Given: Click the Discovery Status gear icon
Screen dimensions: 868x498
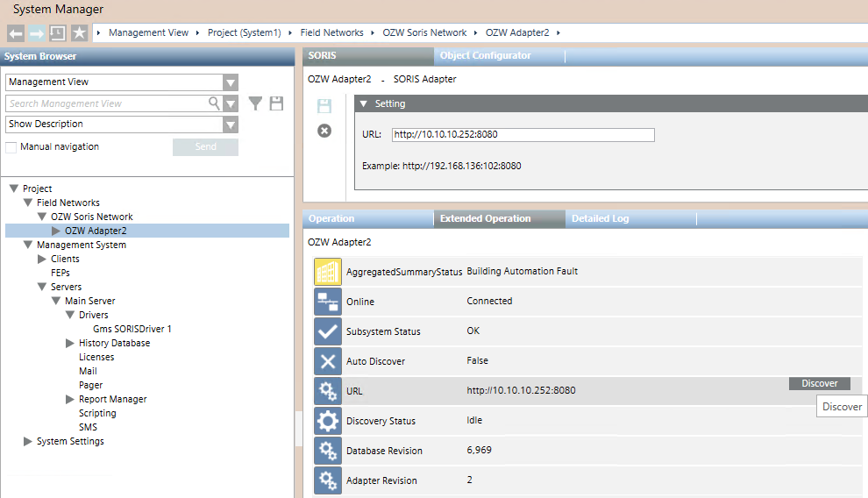Looking at the screenshot, I should (x=328, y=421).
